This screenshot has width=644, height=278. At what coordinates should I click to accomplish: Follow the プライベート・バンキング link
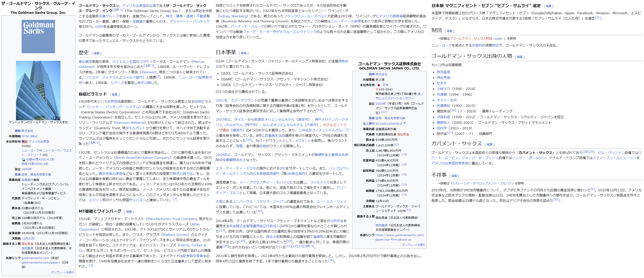(189, 22)
